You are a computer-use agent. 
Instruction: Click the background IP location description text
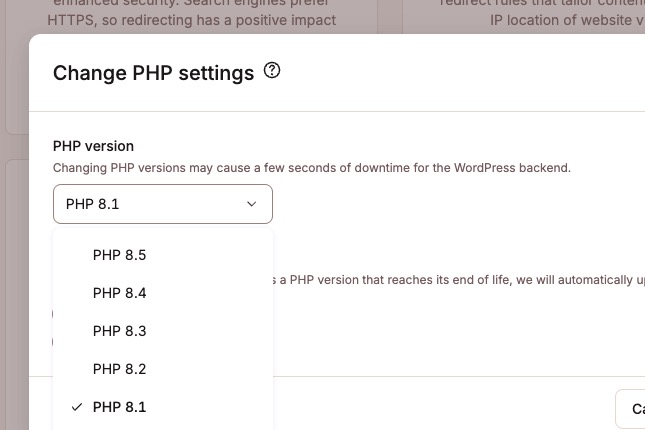[565, 20]
